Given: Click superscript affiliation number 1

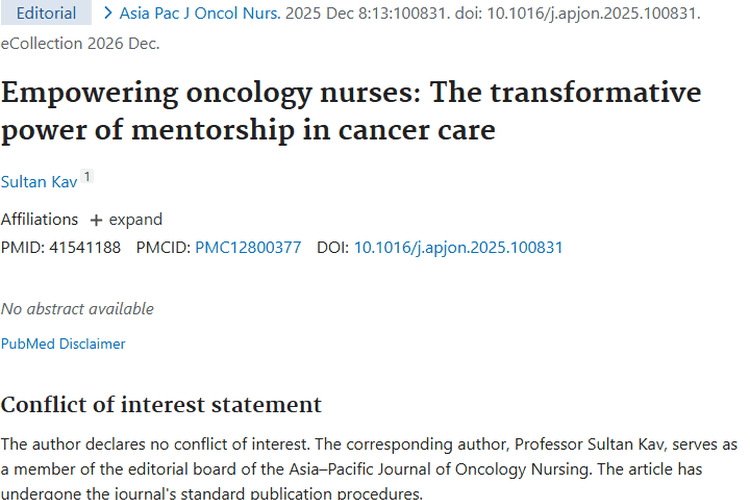Looking at the screenshot, I should tap(87, 177).
